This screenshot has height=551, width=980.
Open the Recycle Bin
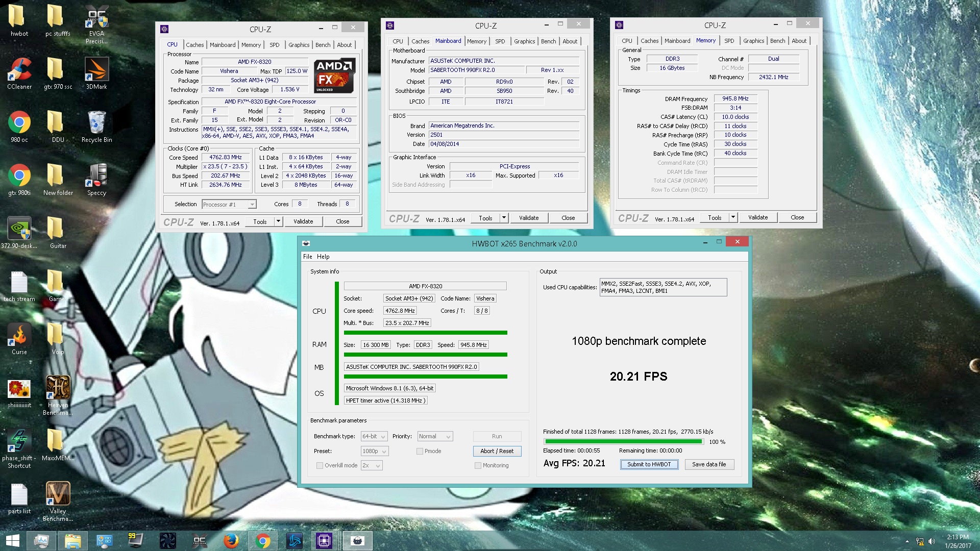pos(96,127)
